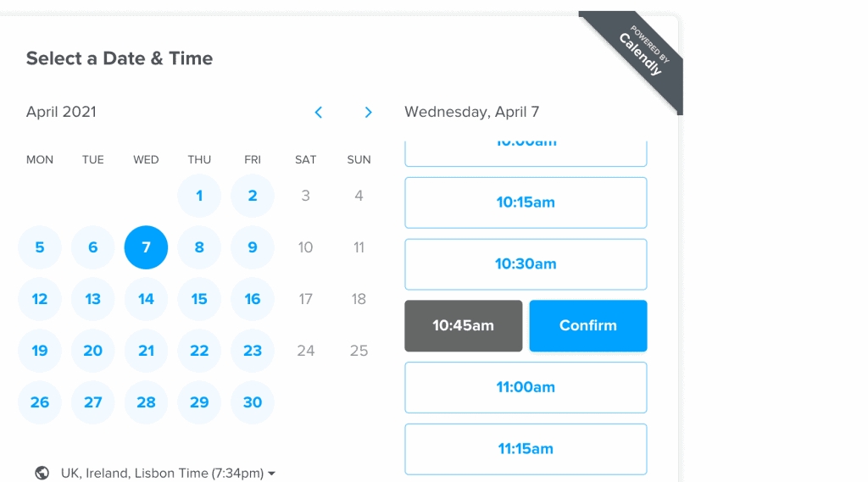868x482 pixels.
Task: Select April 30 on the calendar
Action: click(x=253, y=402)
